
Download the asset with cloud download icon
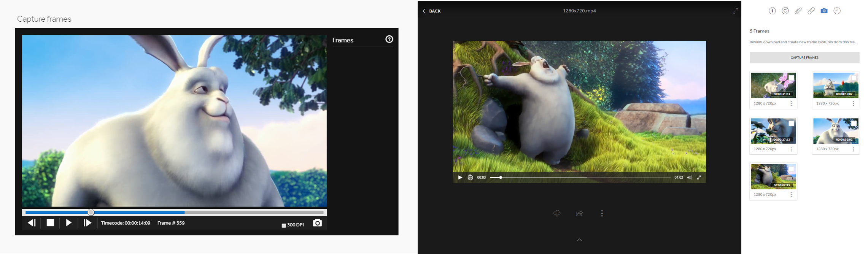(557, 213)
